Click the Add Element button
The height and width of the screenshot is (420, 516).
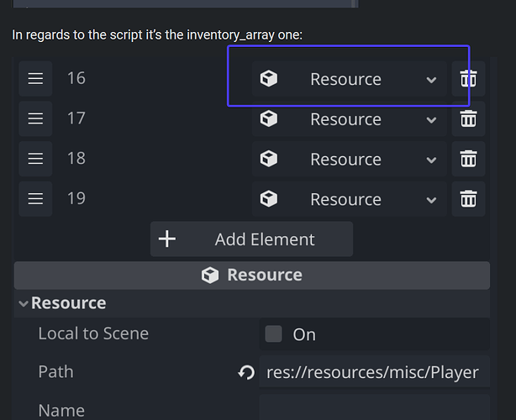point(251,239)
